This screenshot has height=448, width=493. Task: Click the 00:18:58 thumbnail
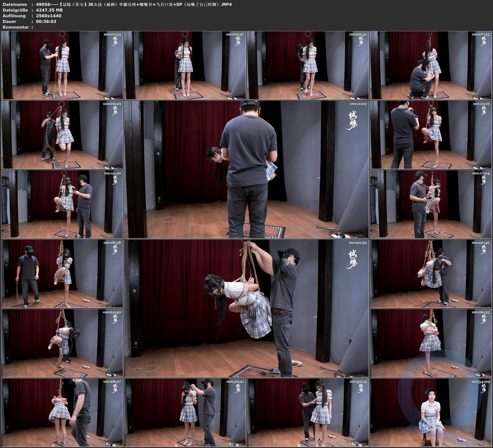tap(62, 273)
